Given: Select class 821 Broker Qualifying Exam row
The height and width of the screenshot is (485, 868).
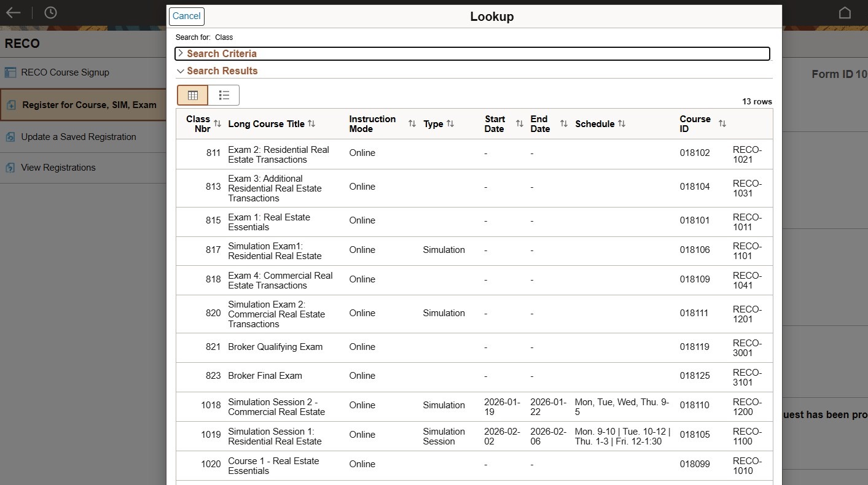Looking at the screenshot, I should [275, 347].
